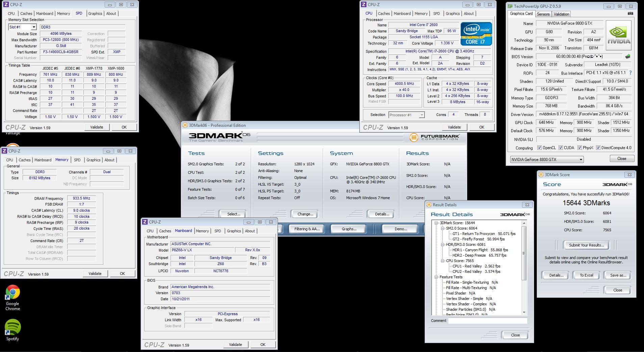The image size is (644, 352).
Task: Click Change... under 3DMark06 Settings
Action: tap(305, 214)
